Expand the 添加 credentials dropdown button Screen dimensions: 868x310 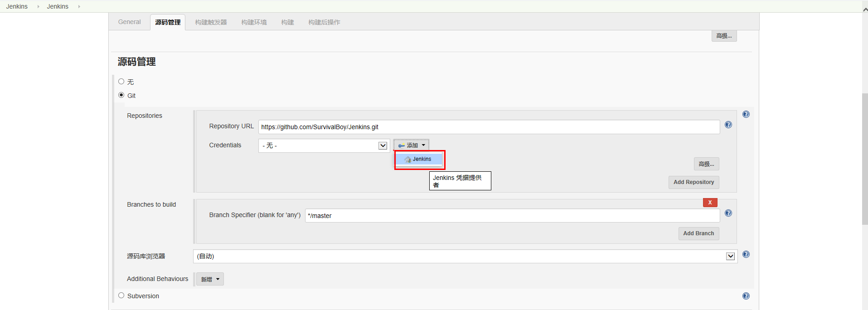(411, 145)
